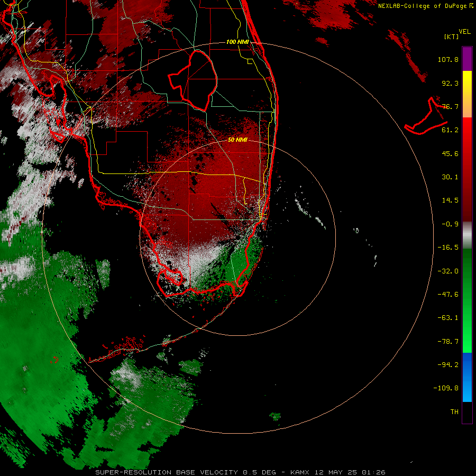Click the KAMX 12 MAY 25 01:26 timestamp
The width and height of the screenshot is (476, 476).
[338, 472]
